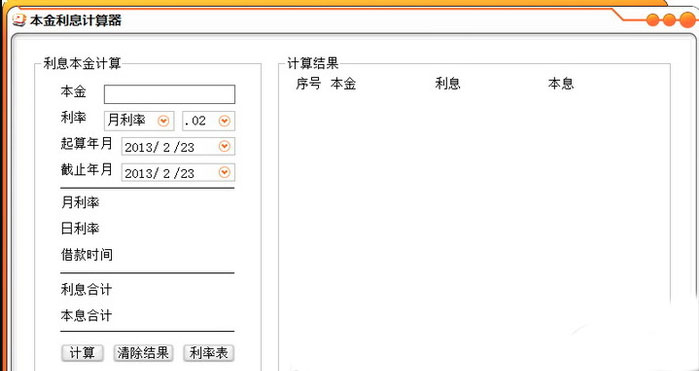Click the 利率 field label

tap(74, 118)
